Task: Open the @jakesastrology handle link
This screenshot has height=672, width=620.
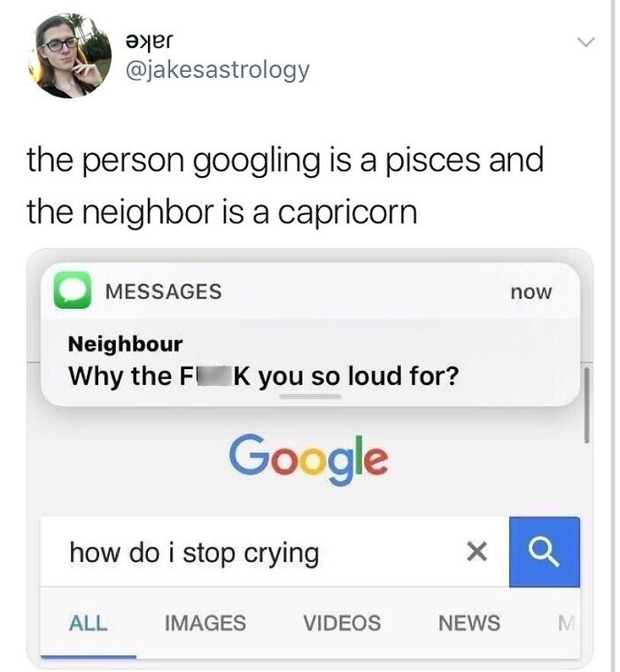Action: tap(217, 70)
